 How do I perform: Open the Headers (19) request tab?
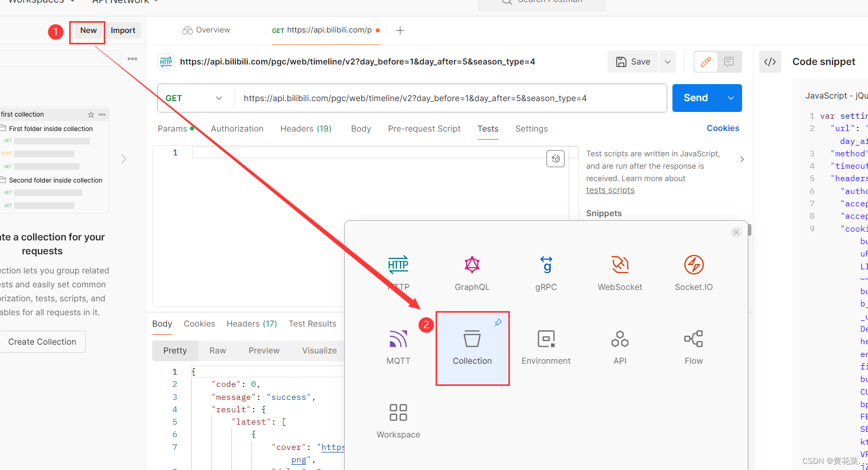tap(306, 128)
